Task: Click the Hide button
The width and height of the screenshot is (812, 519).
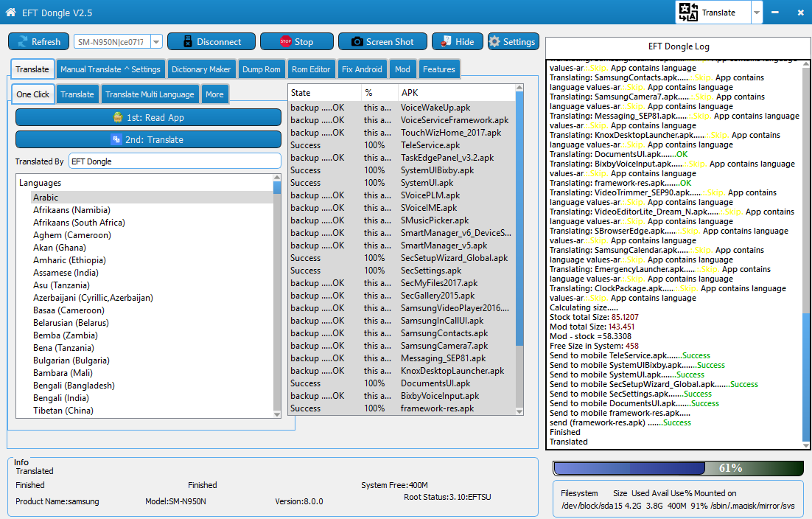Action: tap(458, 41)
